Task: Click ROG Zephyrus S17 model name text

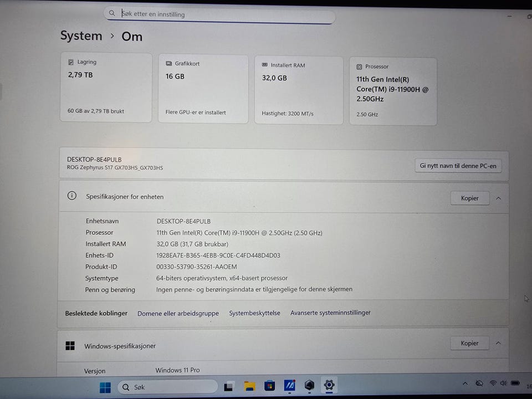Action: click(x=115, y=167)
